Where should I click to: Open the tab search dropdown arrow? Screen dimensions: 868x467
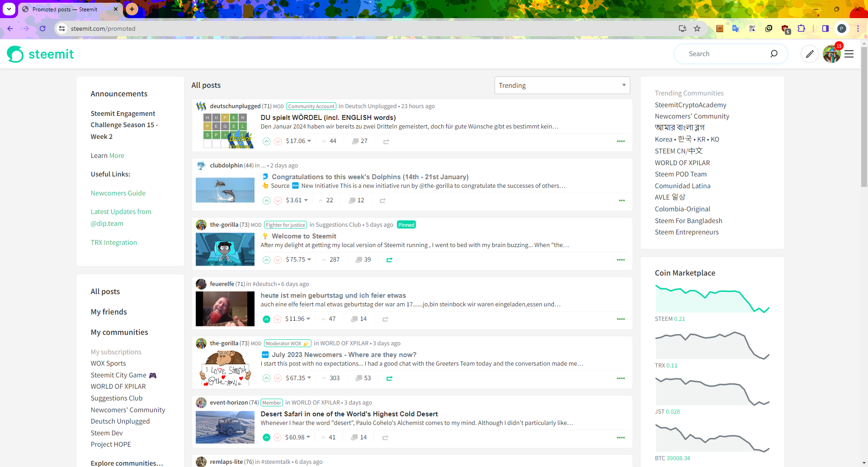[x=9, y=9]
